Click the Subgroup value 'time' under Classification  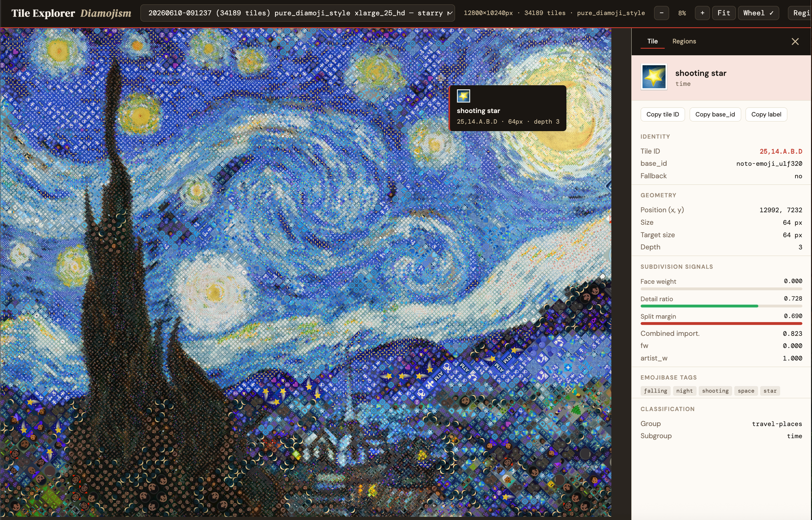click(x=794, y=436)
